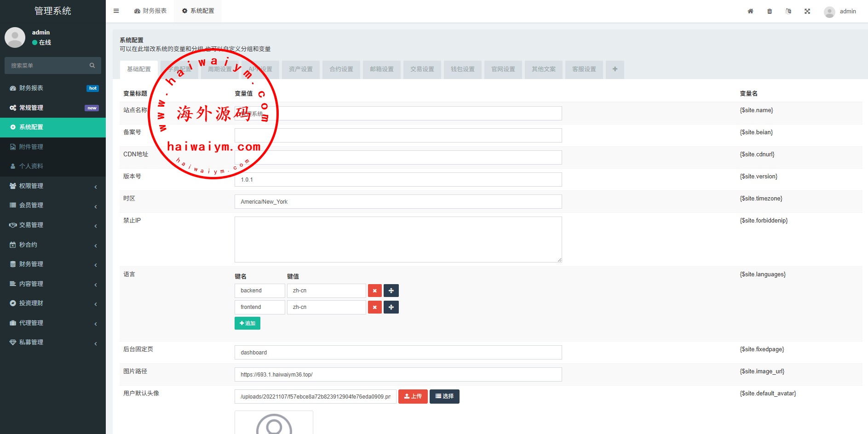
Task: Delete the backend language row
Action: pyautogui.click(x=374, y=291)
